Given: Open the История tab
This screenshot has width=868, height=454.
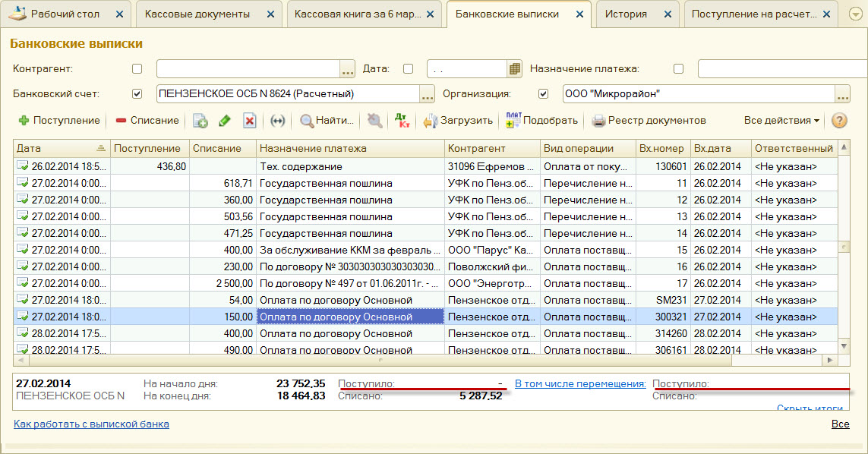Looking at the screenshot, I should click(627, 14).
